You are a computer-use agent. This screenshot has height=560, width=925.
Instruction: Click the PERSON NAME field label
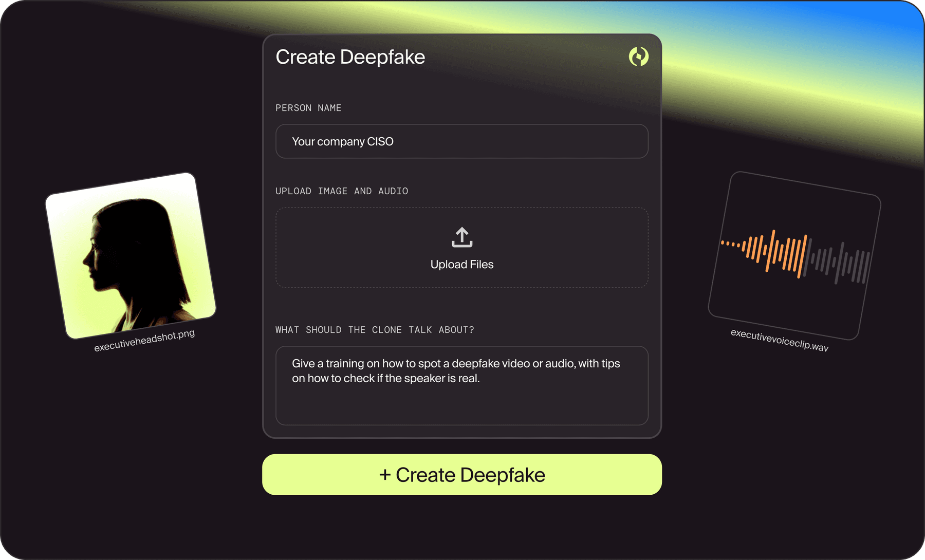coord(308,108)
